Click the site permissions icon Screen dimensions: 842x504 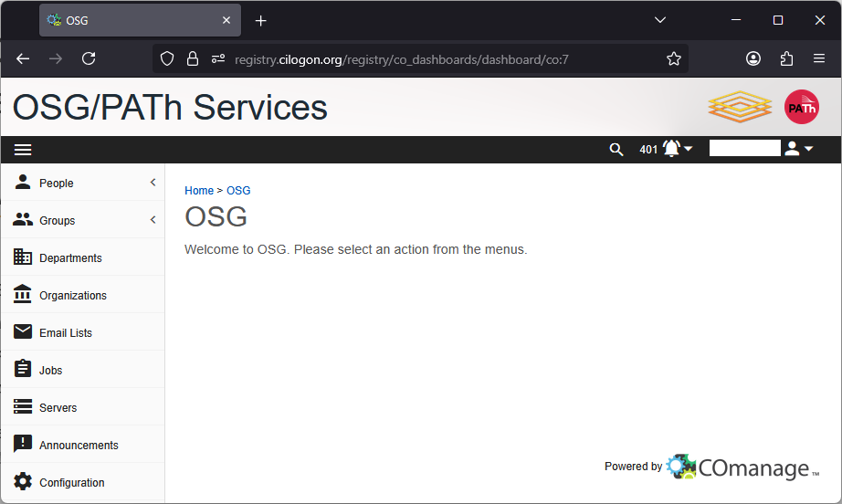[218, 58]
